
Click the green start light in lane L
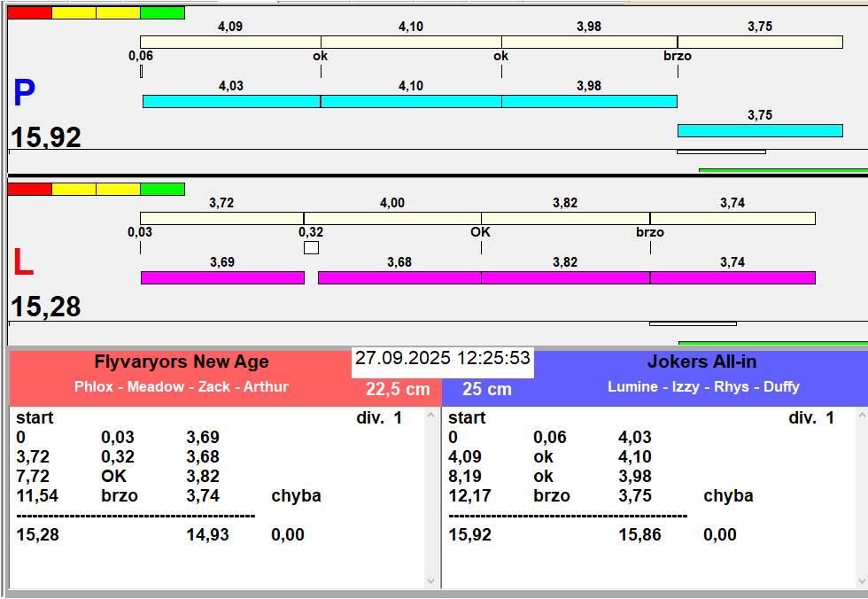[162, 190]
